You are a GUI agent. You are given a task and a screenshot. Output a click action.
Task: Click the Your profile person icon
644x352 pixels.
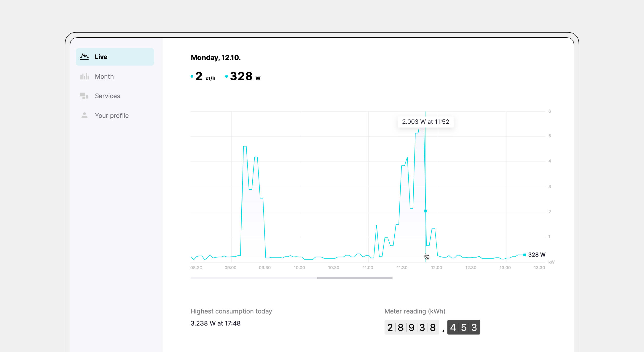(x=84, y=115)
